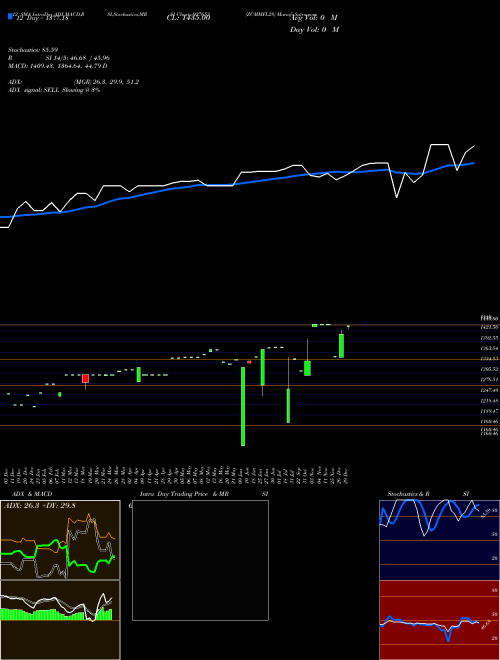The width and height of the screenshot is (500, 660).
Task: Click the RSI 14/5 value 46.68 / 45.96
Action: pos(75,58)
